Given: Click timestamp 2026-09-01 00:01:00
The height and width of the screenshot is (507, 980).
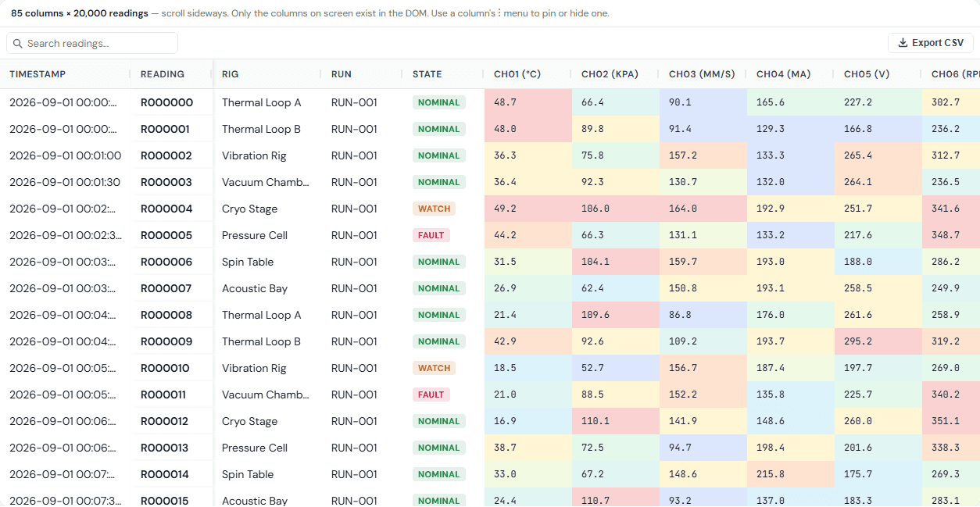Looking at the screenshot, I should pyautogui.click(x=66, y=155).
